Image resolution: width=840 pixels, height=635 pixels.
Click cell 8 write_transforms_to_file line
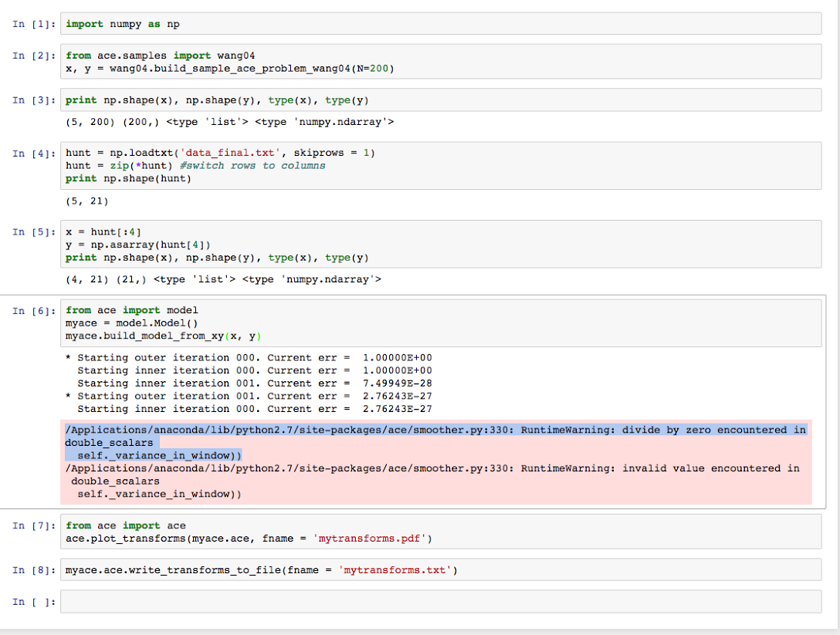click(x=441, y=569)
